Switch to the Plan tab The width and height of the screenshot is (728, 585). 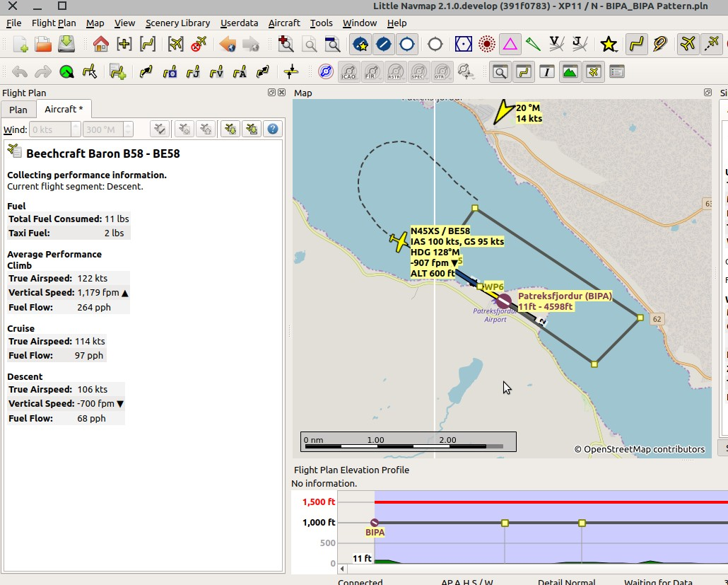point(18,109)
